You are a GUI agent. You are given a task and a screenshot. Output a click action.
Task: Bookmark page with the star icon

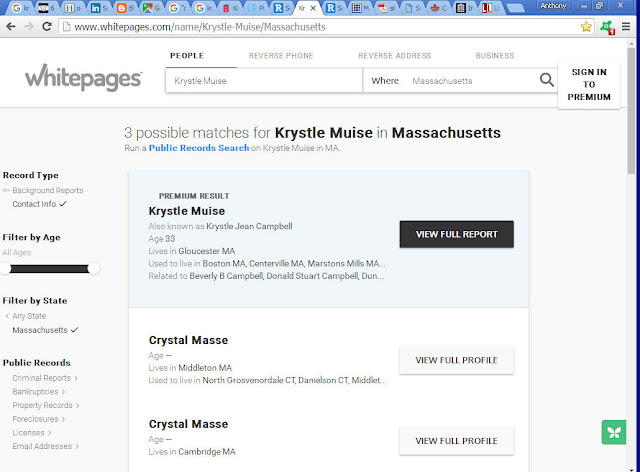[x=586, y=27]
